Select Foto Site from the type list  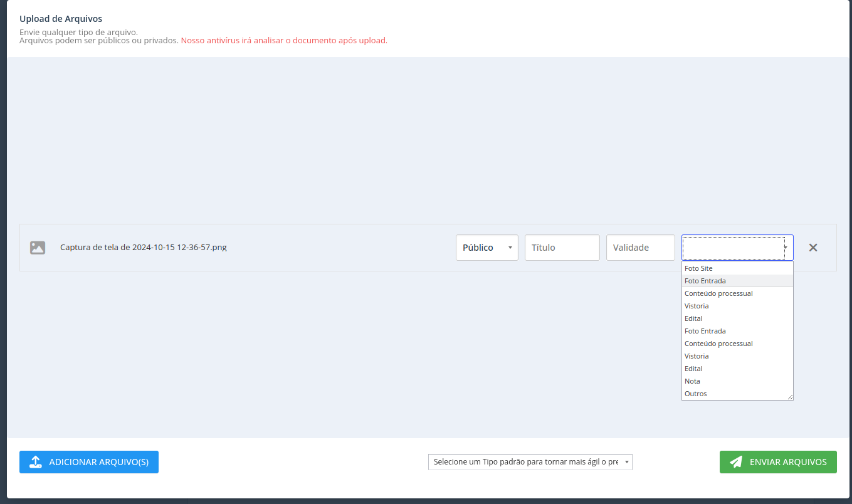(698, 268)
